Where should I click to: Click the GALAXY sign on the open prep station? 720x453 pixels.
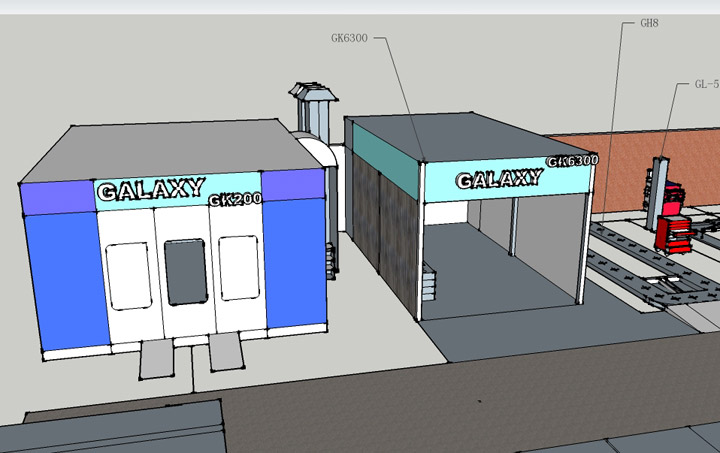coord(499,179)
